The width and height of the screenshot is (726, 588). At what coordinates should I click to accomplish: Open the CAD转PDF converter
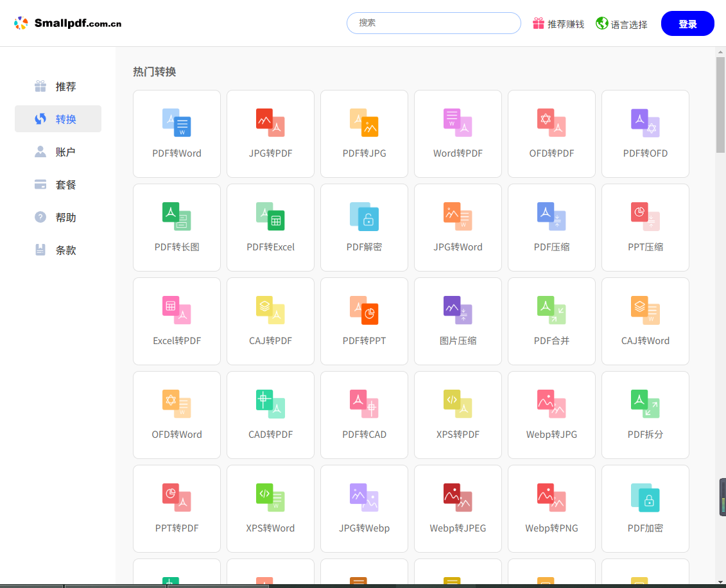coord(270,415)
